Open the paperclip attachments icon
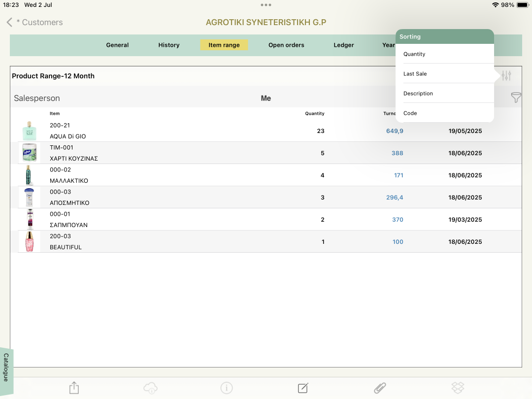 click(380, 388)
